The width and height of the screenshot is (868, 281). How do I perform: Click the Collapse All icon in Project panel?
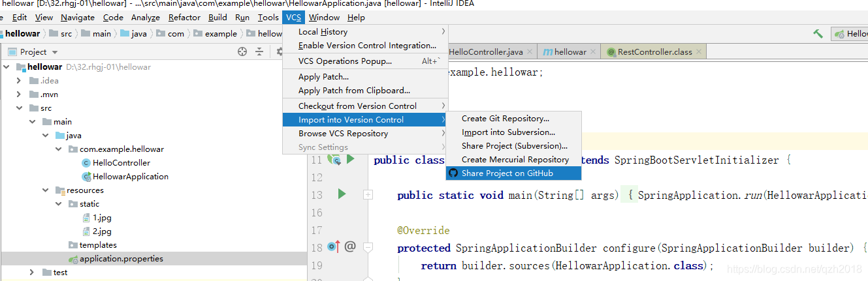click(259, 52)
